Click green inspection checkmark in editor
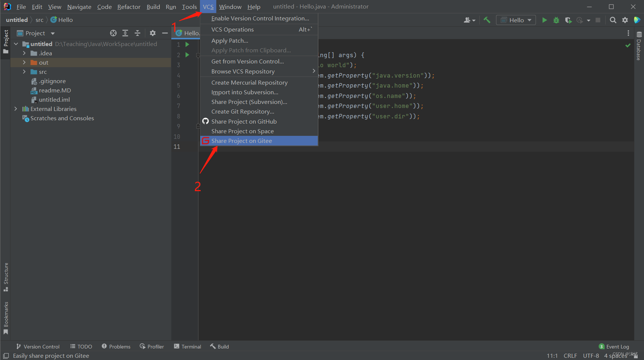644x360 pixels. point(628,45)
